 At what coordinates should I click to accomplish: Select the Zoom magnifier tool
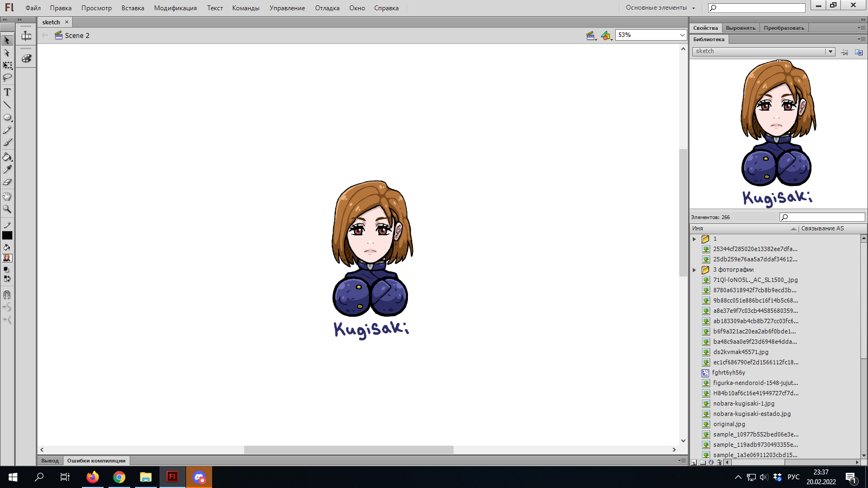7,209
